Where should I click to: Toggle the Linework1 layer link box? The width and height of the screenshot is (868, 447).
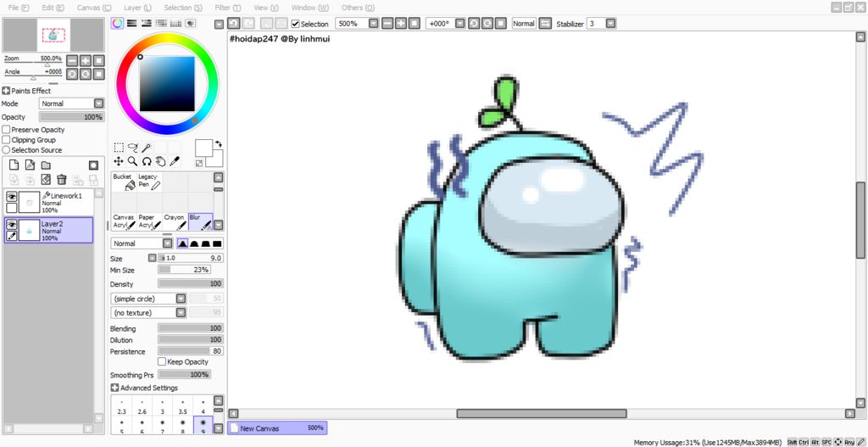[x=11, y=208]
